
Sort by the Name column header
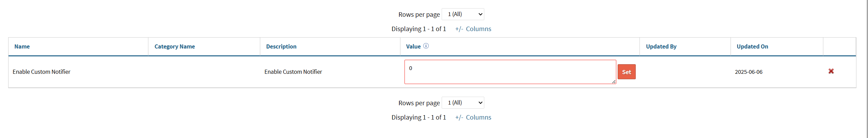coord(22,46)
